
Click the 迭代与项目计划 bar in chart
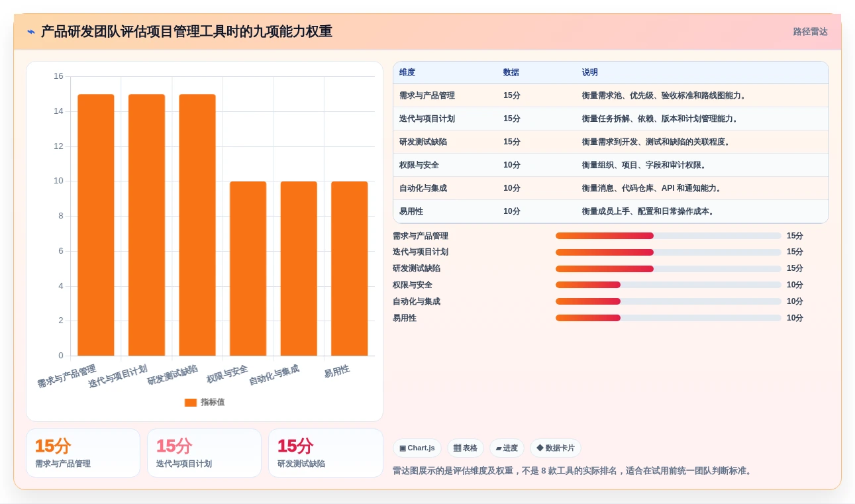tap(146, 225)
